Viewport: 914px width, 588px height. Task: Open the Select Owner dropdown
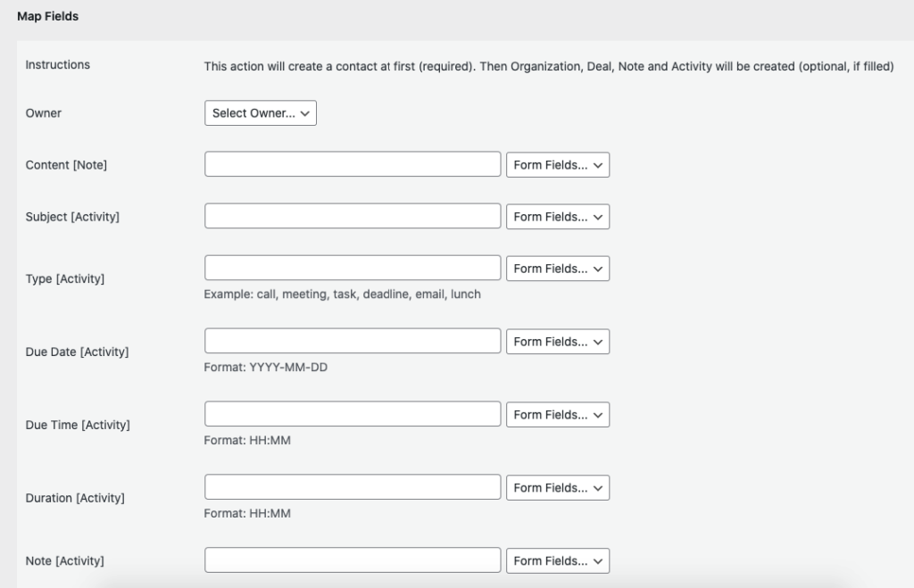click(x=260, y=113)
